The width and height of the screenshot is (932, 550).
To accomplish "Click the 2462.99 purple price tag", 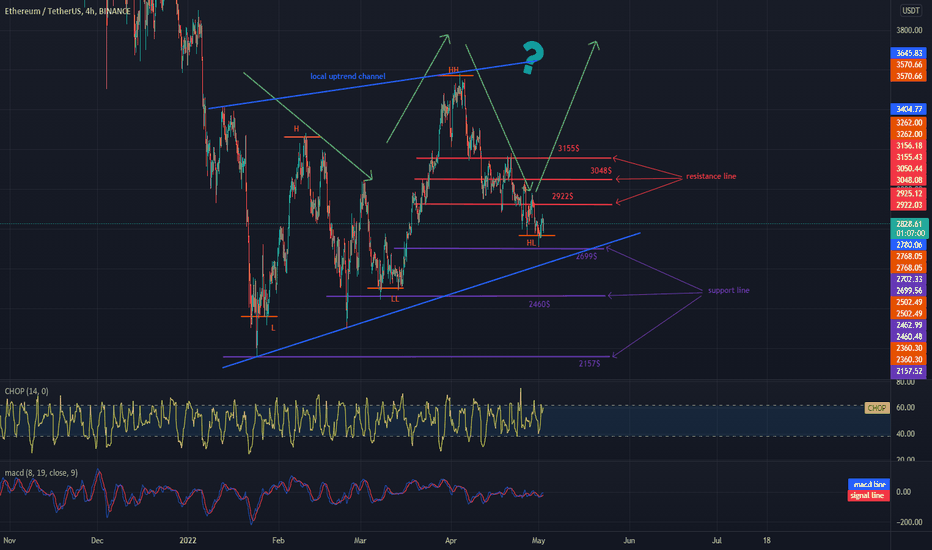I will 909,325.
